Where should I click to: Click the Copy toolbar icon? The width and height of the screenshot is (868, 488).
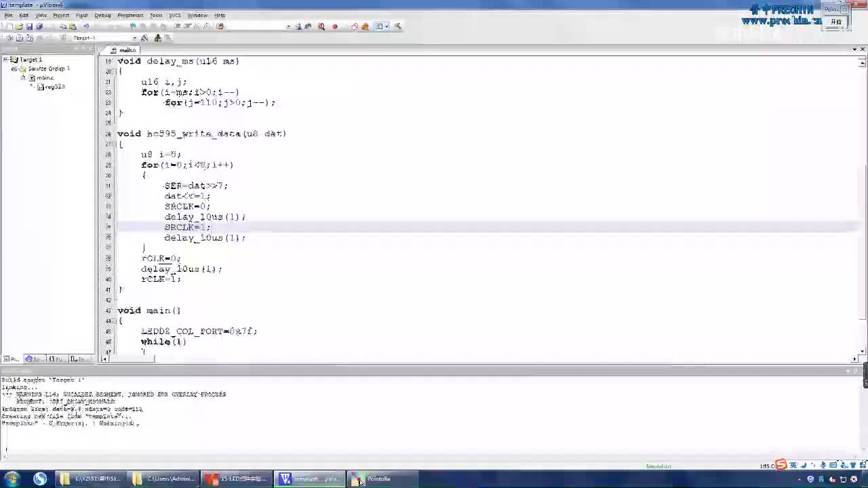pos(63,26)
